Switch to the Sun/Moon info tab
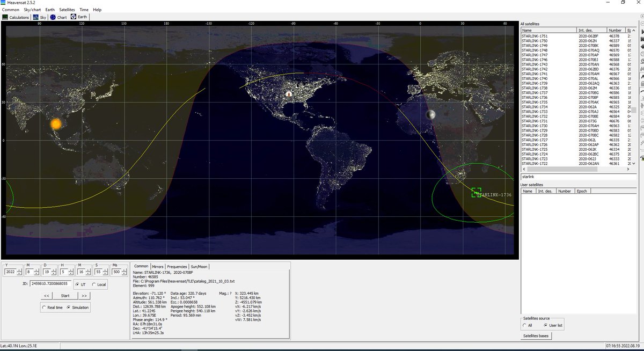The image size is (644, 351). [199, 266]
